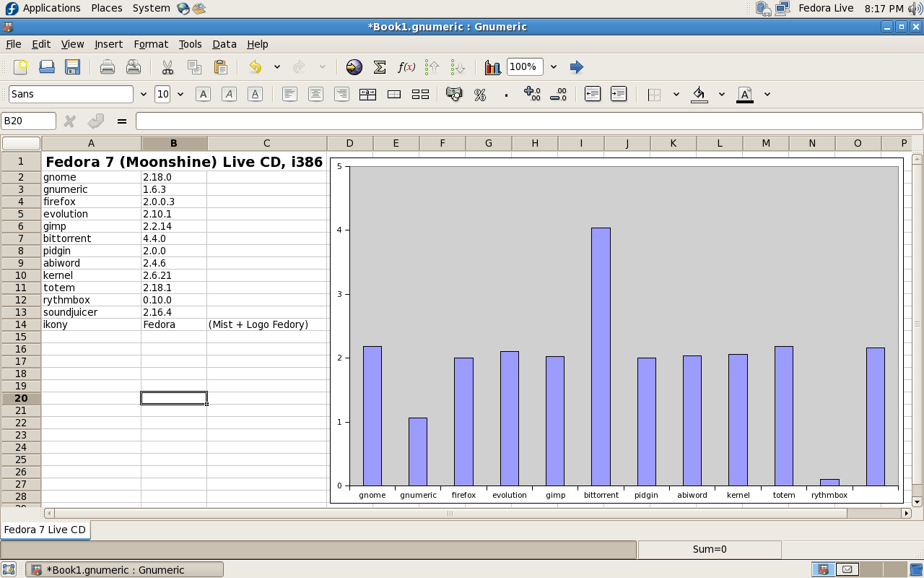Toggle underline text formatting
This screenshot has height=578, width=924.
pyautogui.click(x=255, y=94)
